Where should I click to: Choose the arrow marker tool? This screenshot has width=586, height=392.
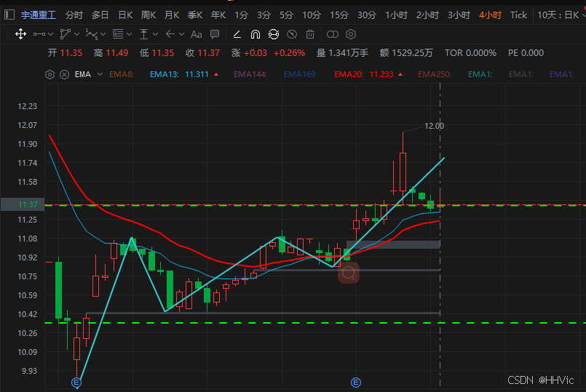click(x=170, y=34)
